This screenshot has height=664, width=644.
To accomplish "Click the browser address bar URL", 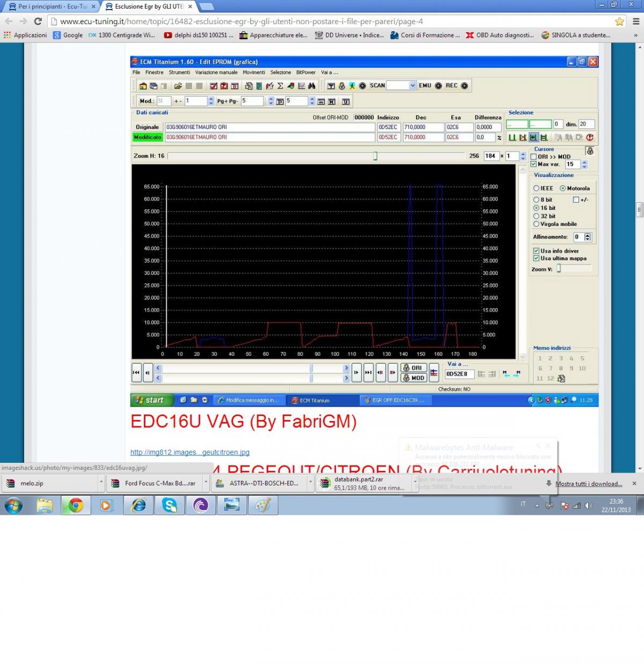I will [x=241, y=21].
